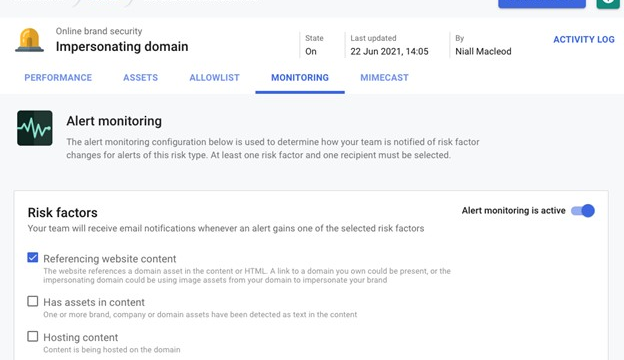Image resolution: width=624 pixels, height=360 pixels.
Task: Open the Assets tab
Action: pos(140,78)
